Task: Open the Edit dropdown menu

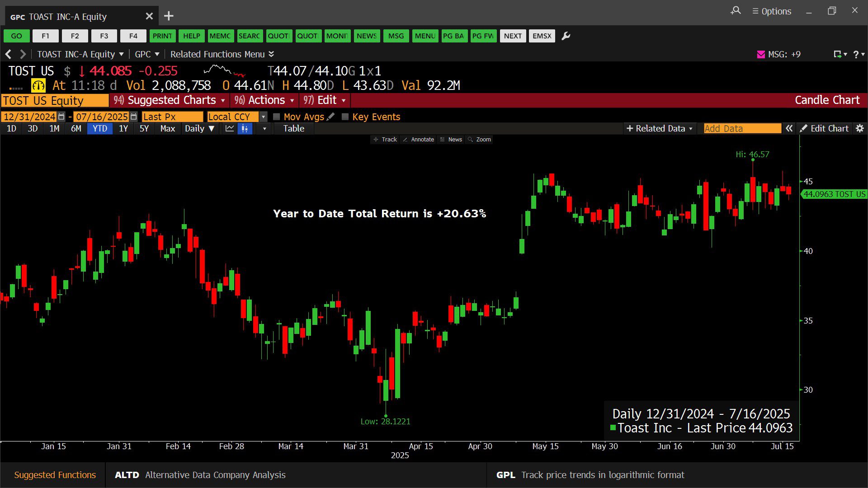Action: pyautogui.click(x=325, y=100)
